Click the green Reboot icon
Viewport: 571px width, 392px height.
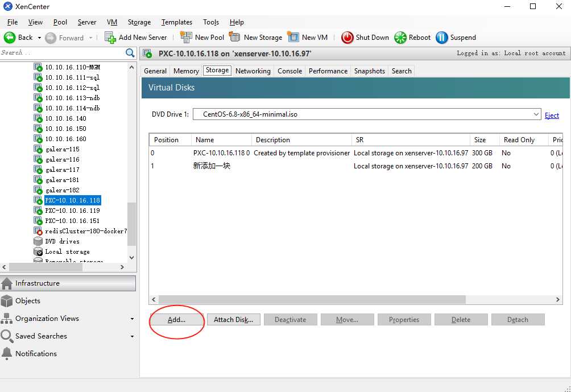pos(400,38)
